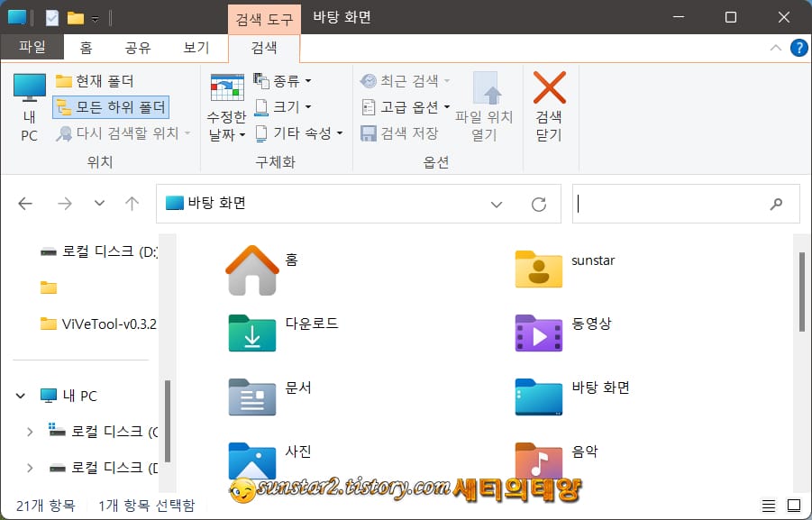Open the 다운로드 (Downloads) folder
Viewport: 812px width, 520px height.
point(253,333)
